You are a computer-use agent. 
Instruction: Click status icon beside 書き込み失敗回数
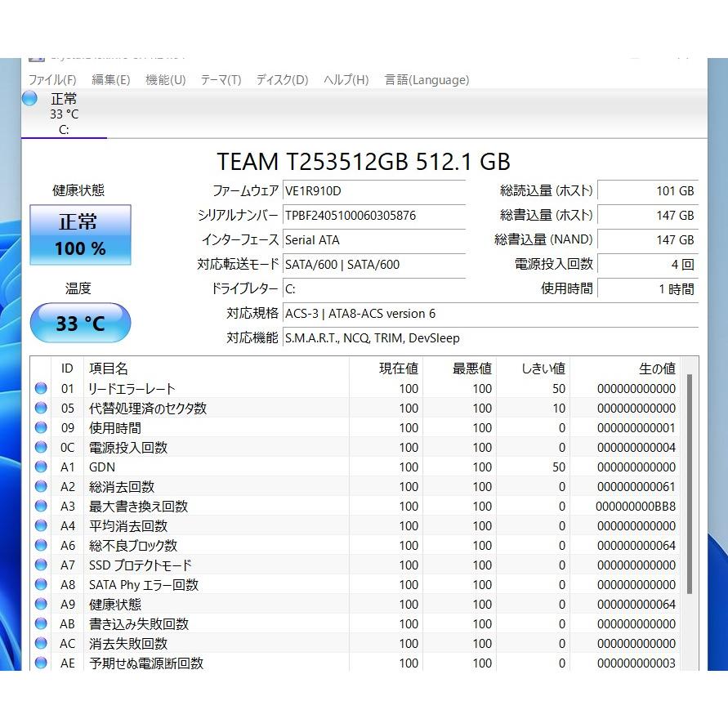[x=41, y=624]
